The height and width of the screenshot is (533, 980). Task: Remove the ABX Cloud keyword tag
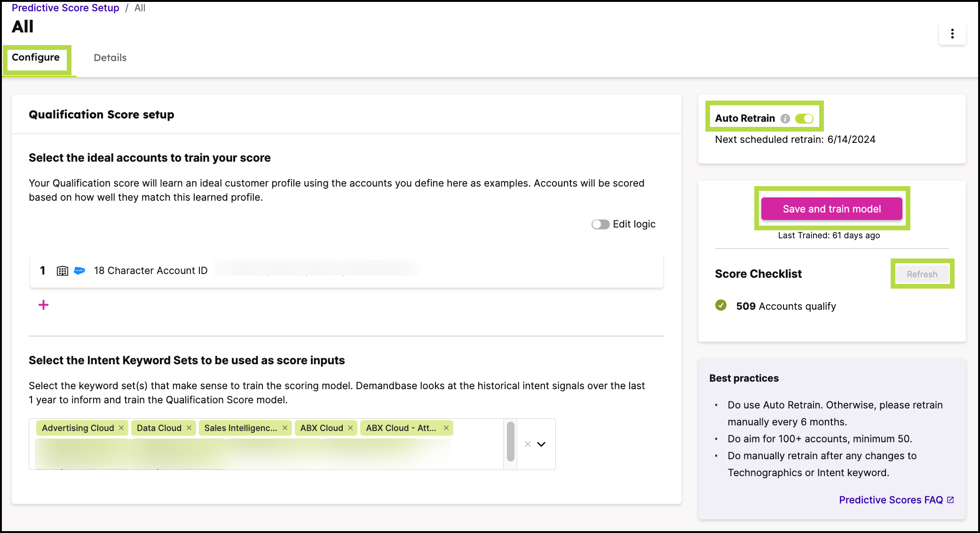point(350,428)
